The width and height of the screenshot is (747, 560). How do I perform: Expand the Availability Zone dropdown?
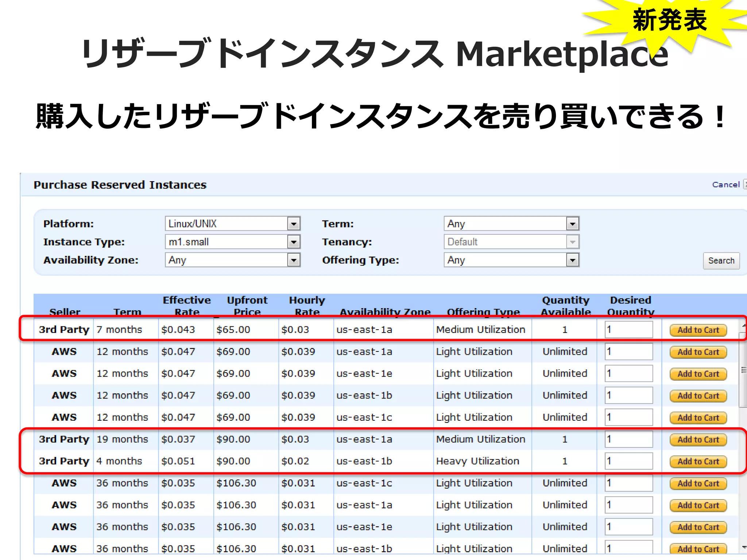(x=233, y=260)
